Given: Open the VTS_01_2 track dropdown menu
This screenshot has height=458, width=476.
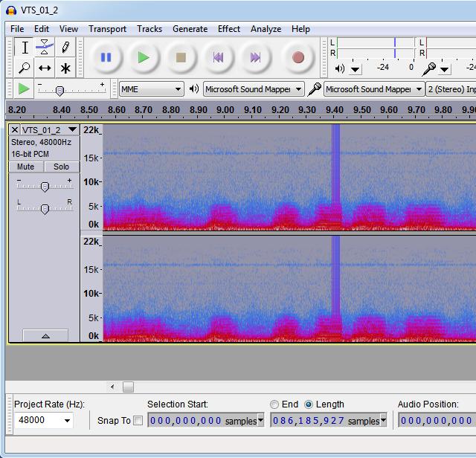Looking at the screenshot, I should pyautogui.click(x=72, y=129).
